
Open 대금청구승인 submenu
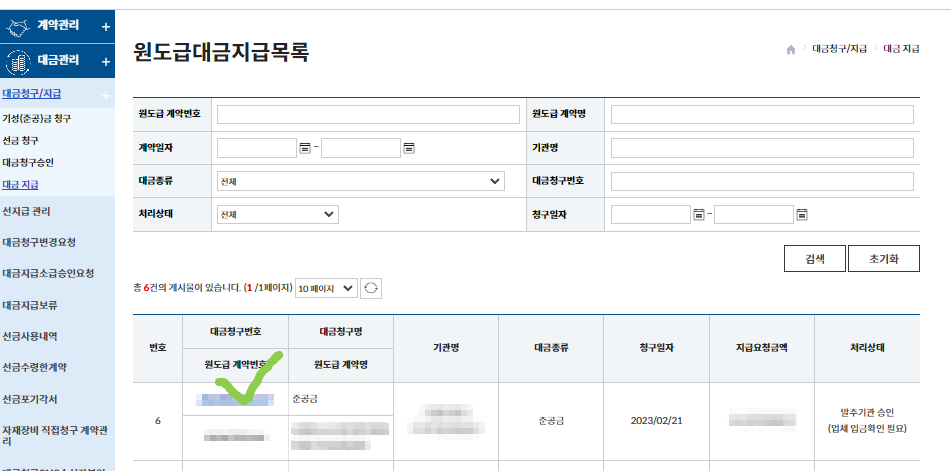(28, 162)
